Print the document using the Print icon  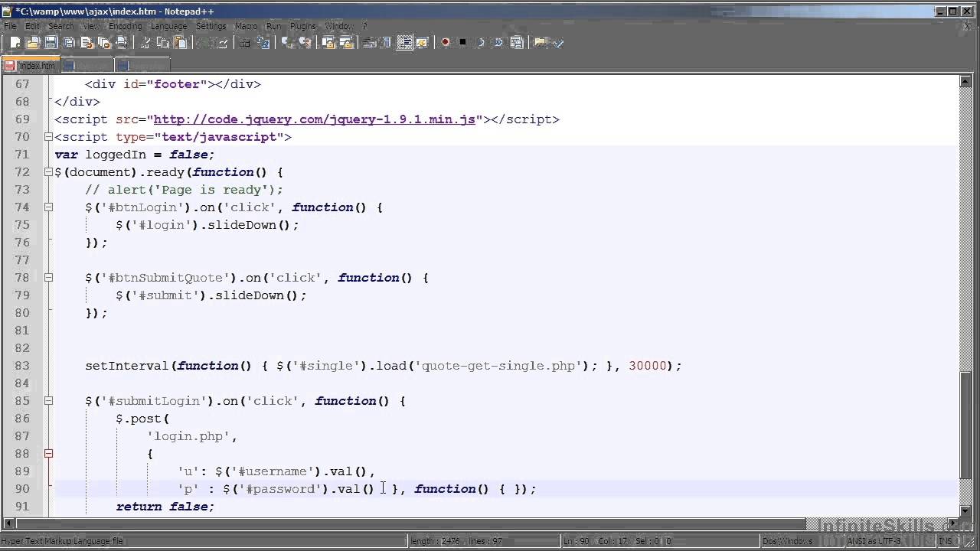[x=121, y=43]
